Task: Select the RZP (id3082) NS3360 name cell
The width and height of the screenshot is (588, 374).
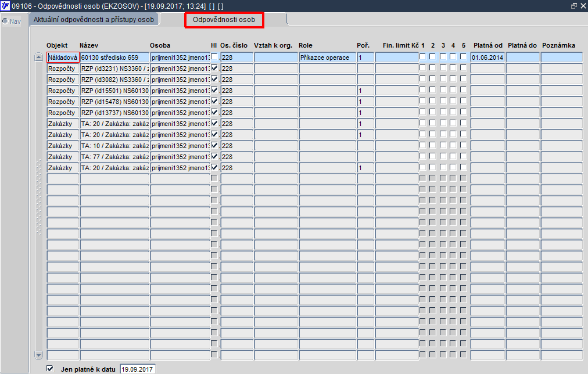Action: point(114,80)
